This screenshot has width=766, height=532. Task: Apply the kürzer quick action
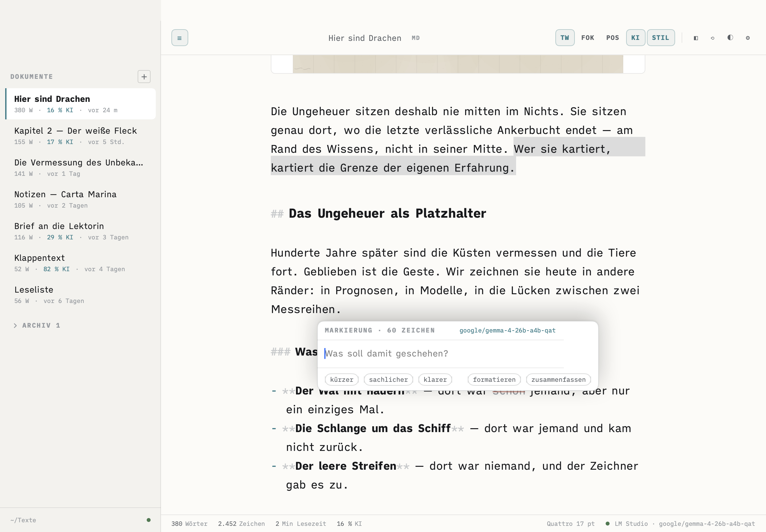click(341, 379)
